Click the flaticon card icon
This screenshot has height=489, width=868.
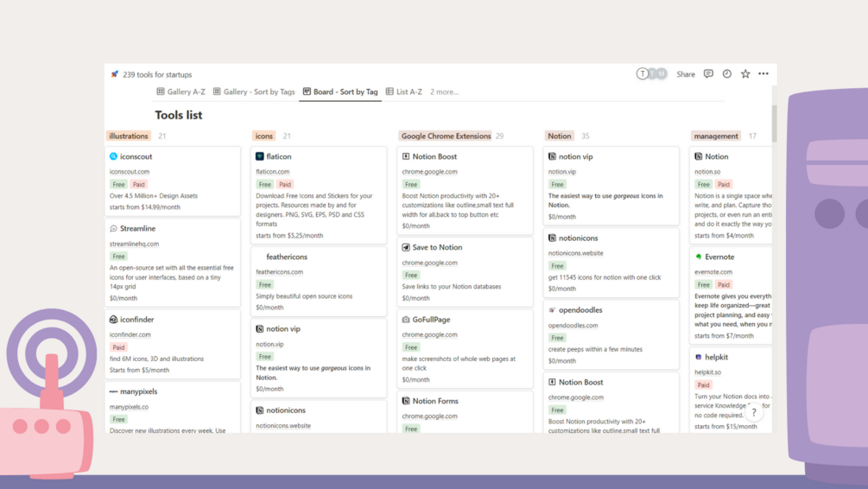click(260, 156)
